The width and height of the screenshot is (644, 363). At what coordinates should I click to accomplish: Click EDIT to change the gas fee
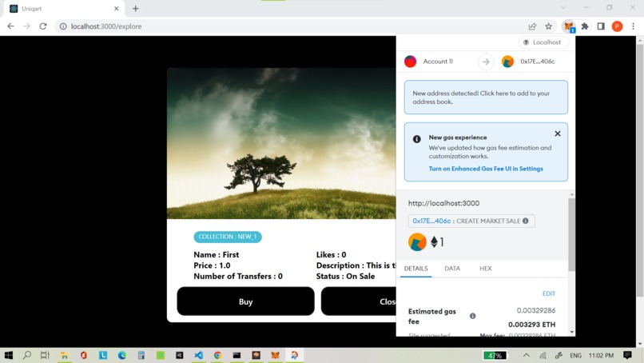[x=549, y=293]
